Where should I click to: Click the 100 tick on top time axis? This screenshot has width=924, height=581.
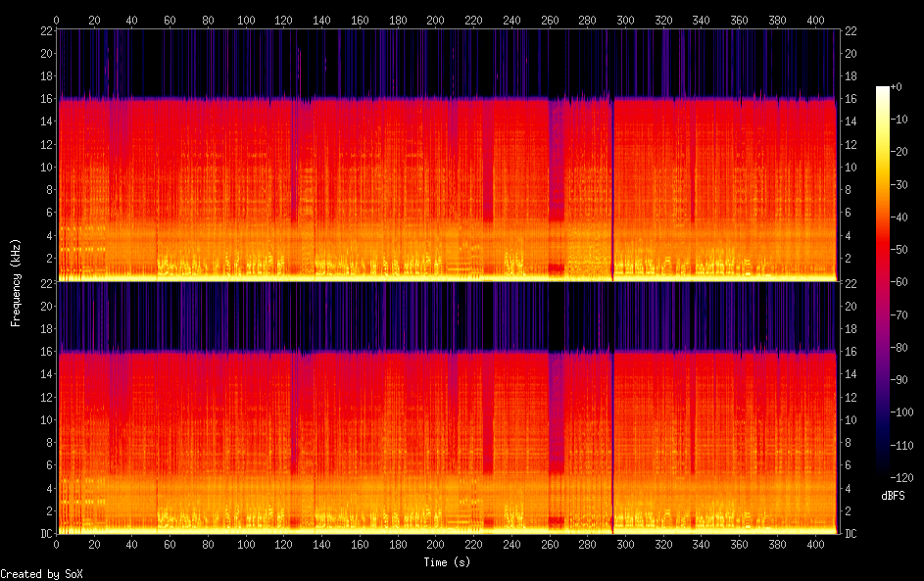245,20
